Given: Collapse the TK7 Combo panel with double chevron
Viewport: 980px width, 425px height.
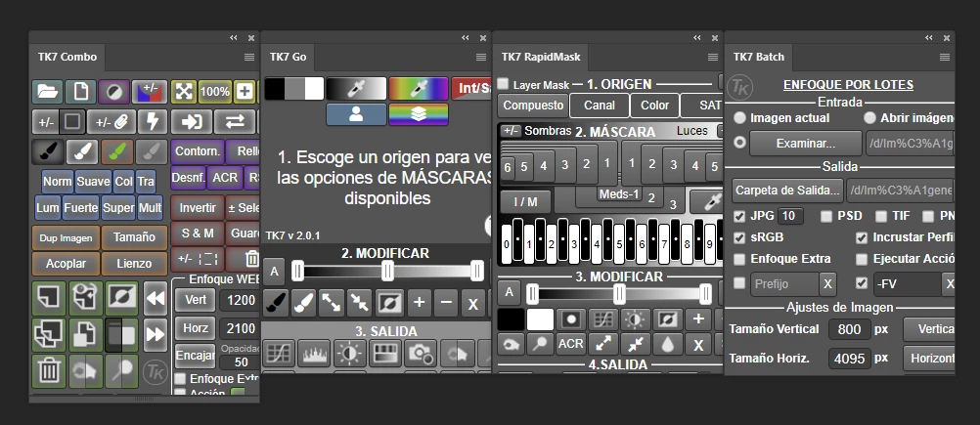Looking at the screenshot, I should coord(234,38).
